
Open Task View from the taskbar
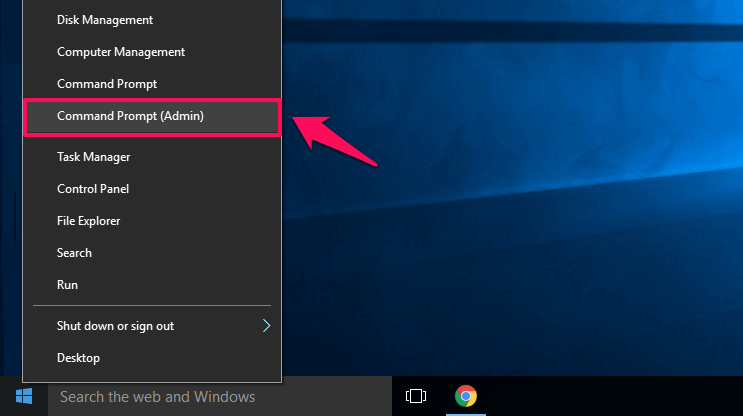pos(416,396)
